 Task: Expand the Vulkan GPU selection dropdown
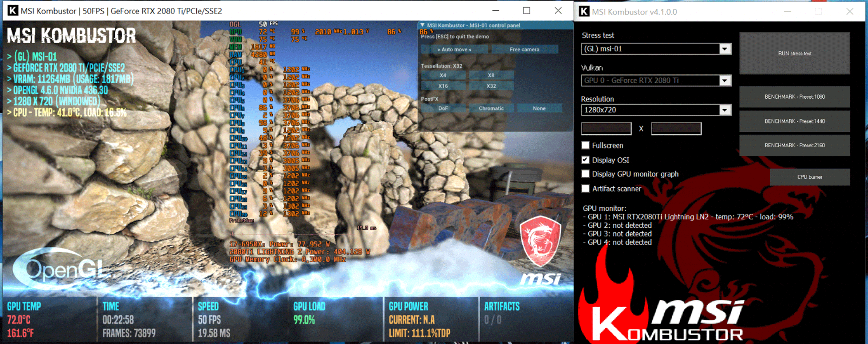(724, 80)
